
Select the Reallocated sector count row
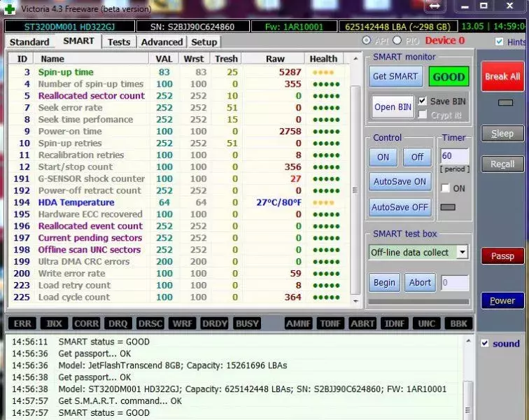coord(179,95)
